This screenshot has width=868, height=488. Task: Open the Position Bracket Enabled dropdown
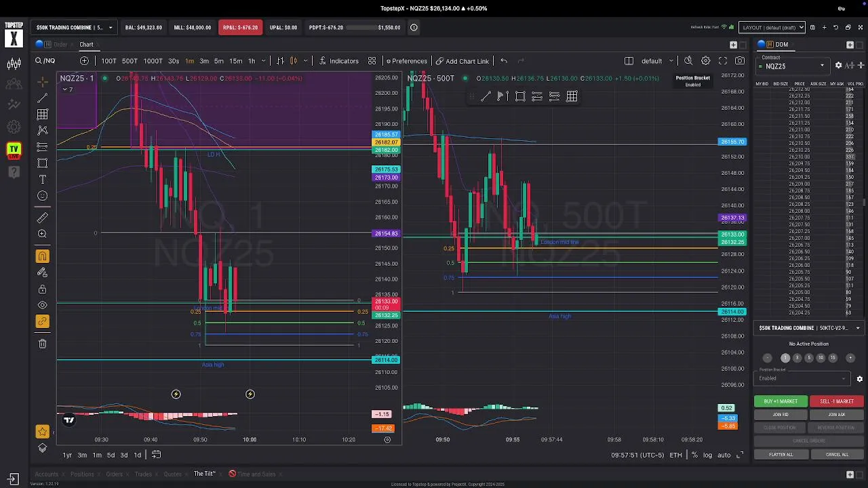click(x=803, y=378)
